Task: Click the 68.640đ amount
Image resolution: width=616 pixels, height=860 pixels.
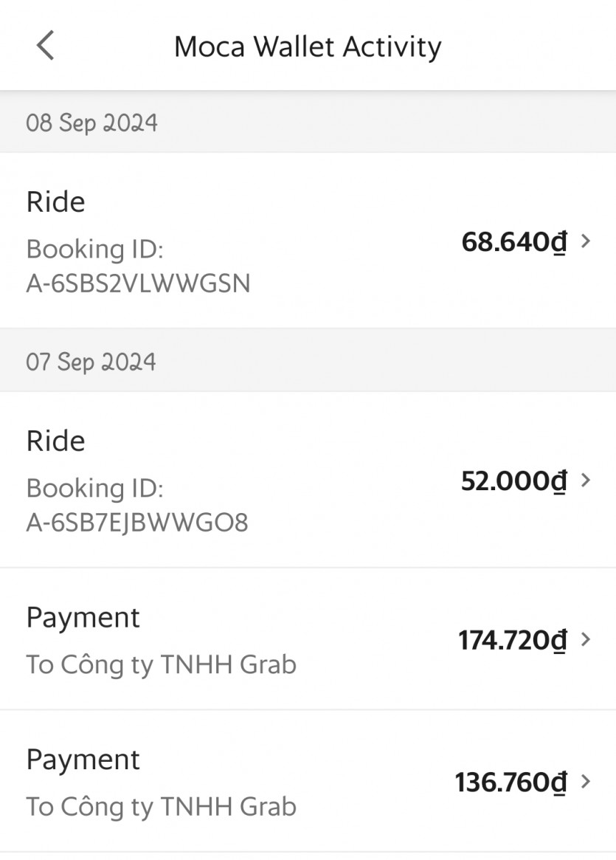Action: 514,241
